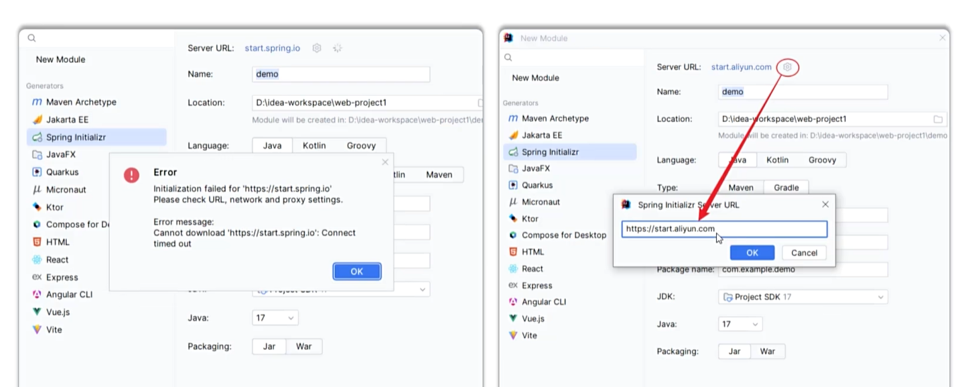980x387 pixels.
Task: Click the Vue.js icon in the start.aliyun.com window
Action: tap(513, 319)
